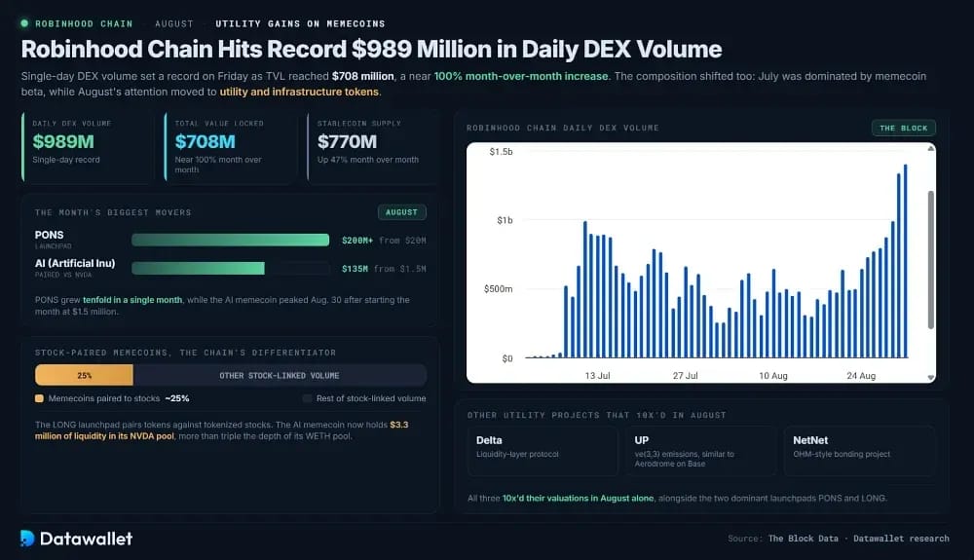The width and height of the screenshot is (974, 560).
Task: Click THE BLOCK badge above the chart
Action: [903, 128]
